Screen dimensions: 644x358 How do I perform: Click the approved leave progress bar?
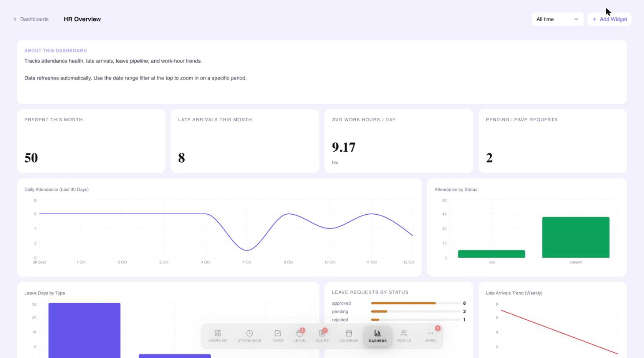click(x=416, y=303)
